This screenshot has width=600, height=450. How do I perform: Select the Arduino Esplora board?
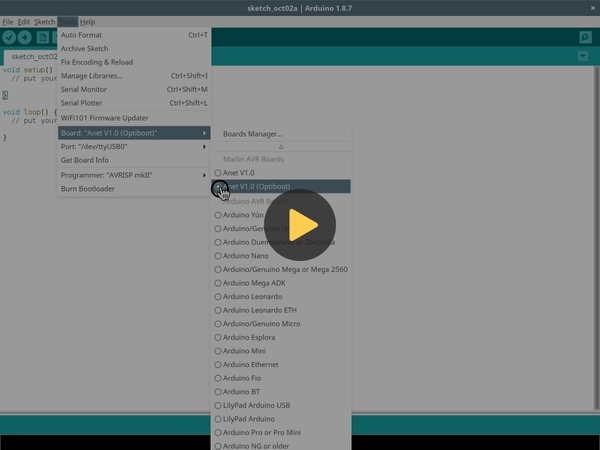pos(281,337)
